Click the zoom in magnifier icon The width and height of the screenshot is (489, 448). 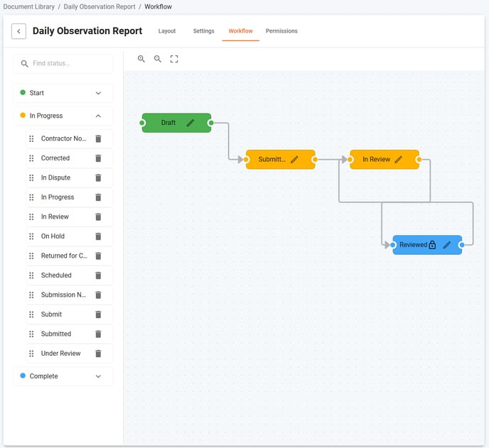tap(141, 59)
